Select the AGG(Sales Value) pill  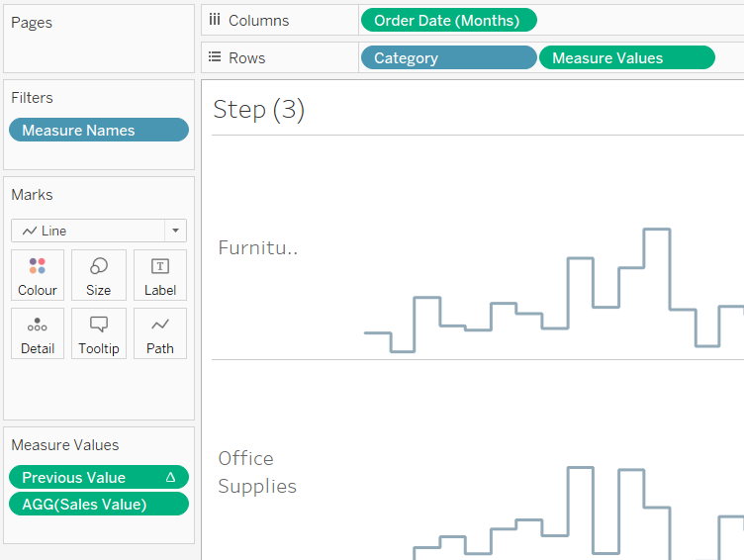(x=98, y=505)
